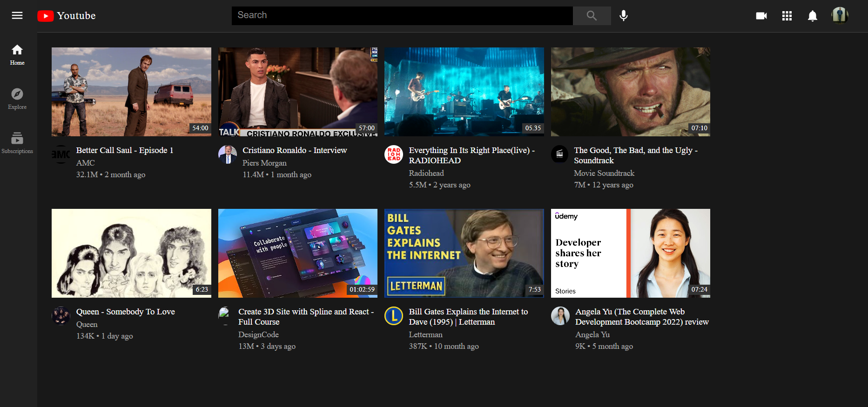Click the Angela Yu channel avatar
This screenshot has height=407, width=868.
coord(560,316)
